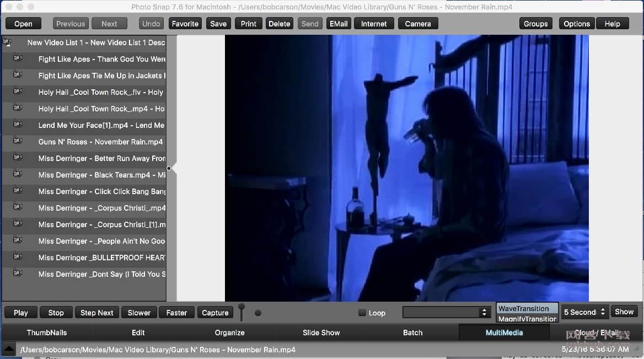
Task: Open the Help button
Action: tap(613, 24)
